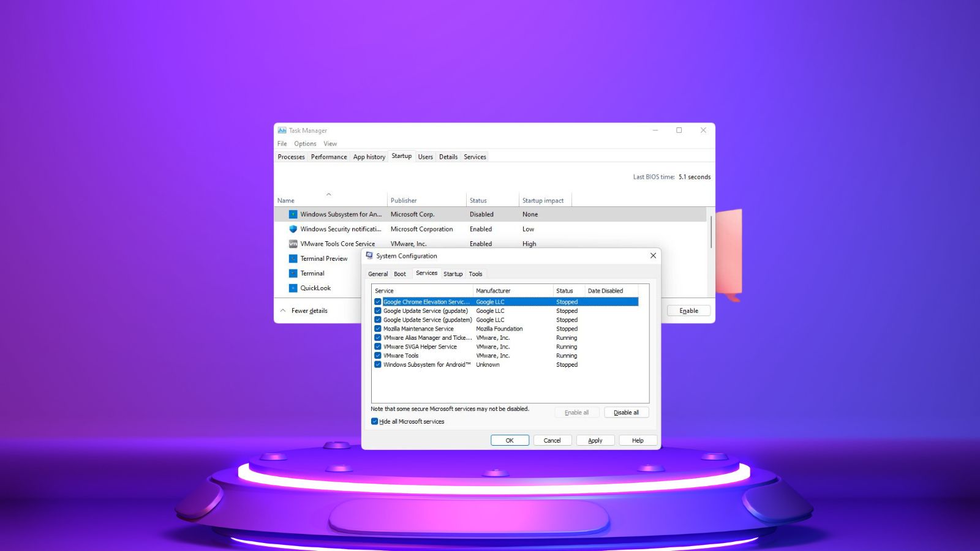Image resolution: width=980 pixels, height=551 pixels.
Task: Sort startup list by Name column header
Action: [x=286, y=201]
